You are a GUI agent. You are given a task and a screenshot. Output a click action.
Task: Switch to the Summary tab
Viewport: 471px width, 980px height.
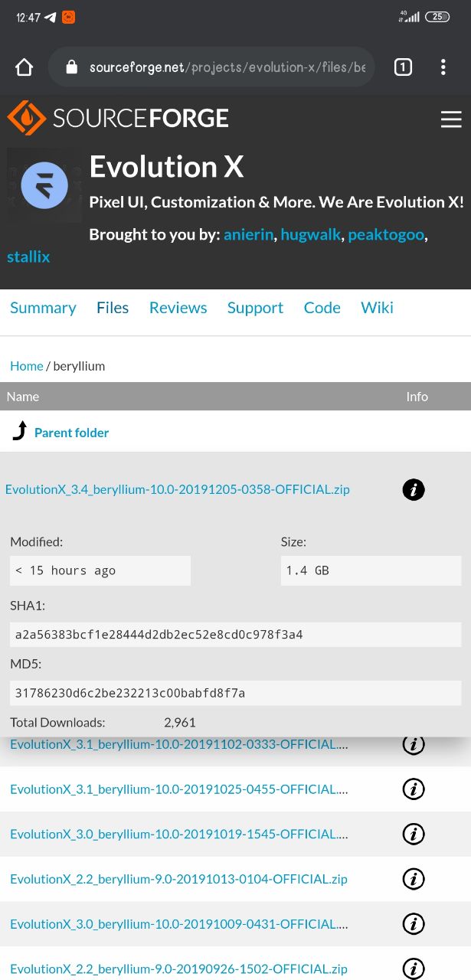pyautogui.click(x=43, y=308)
